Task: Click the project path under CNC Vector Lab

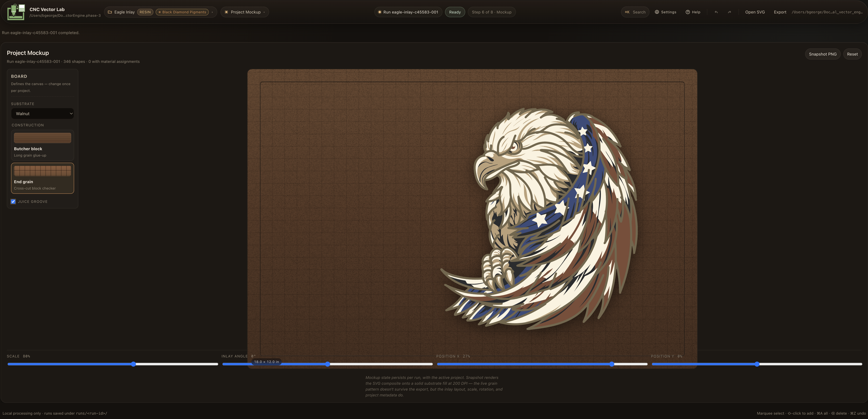Action: coord(65,15)
